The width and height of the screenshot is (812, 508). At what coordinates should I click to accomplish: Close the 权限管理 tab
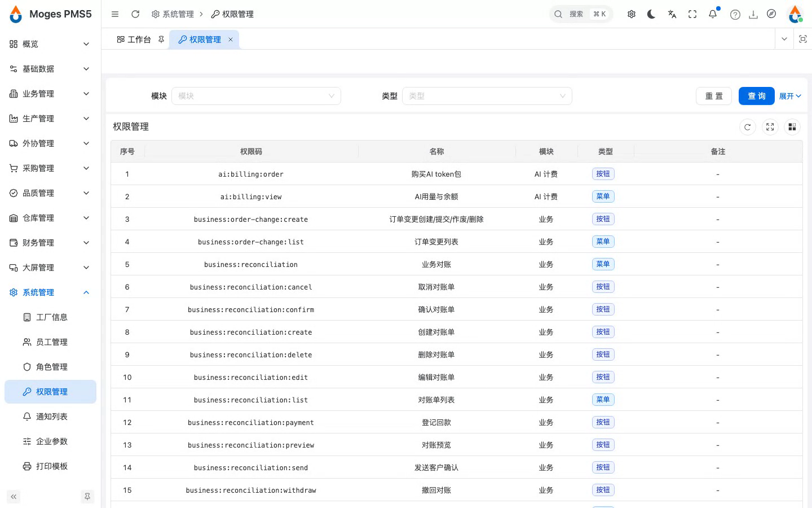point(231,40)
